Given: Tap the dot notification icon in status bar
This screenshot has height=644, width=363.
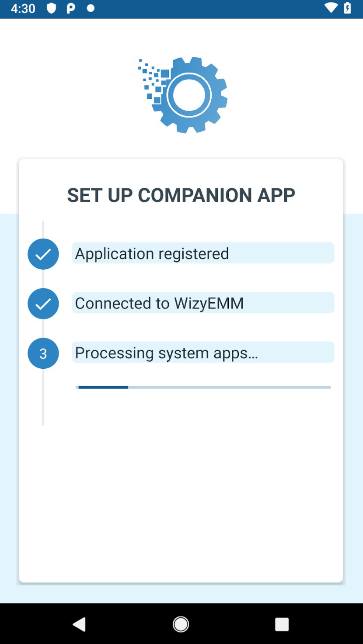Looking at the screenshot, I should 91,8.
